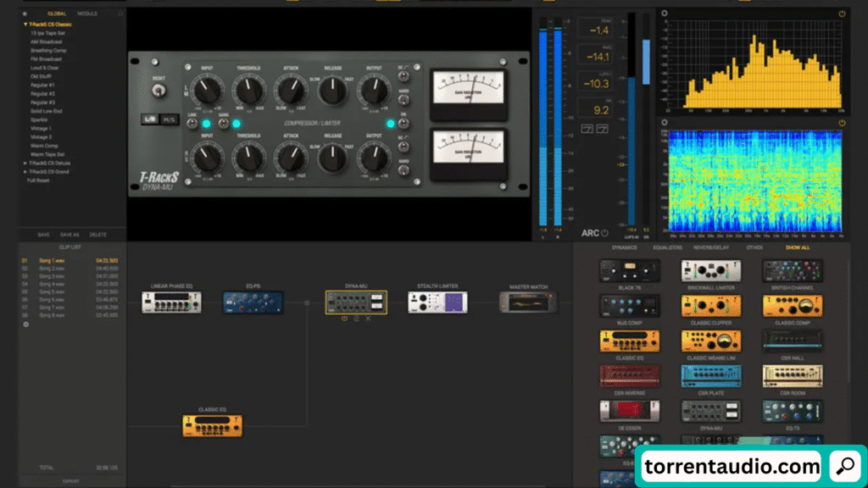868x488 pixels.
Task: Click the DELETE preset button
Action: click(x=97, y=234)
